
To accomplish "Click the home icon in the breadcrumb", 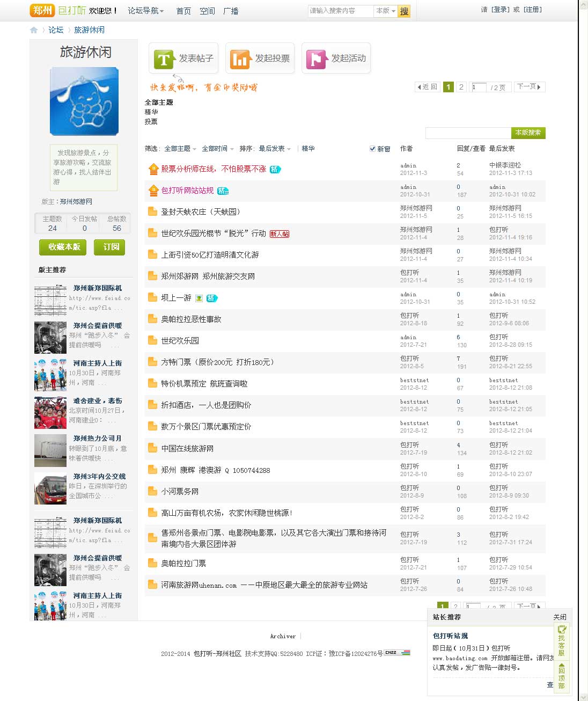I will [x=33, y=30].
